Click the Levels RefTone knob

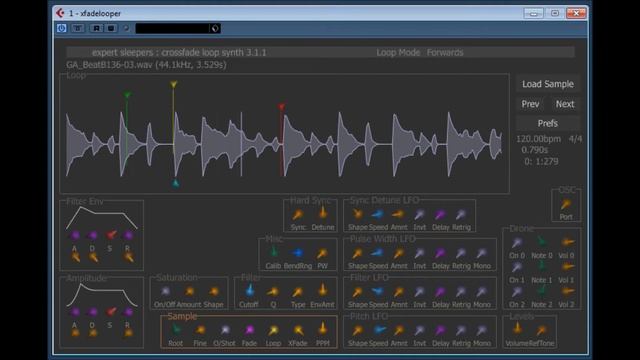pyautogui.click(x=542, y=330)
